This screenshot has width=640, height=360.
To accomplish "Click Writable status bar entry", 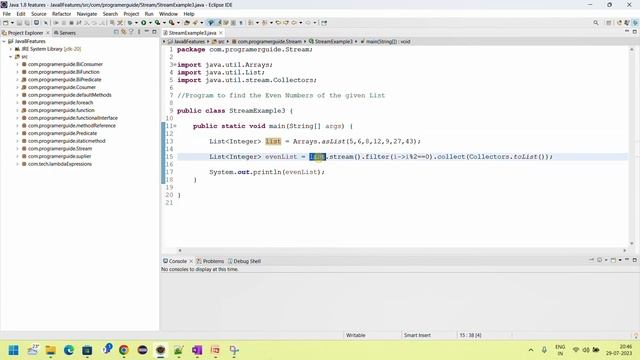I will 356,335.
